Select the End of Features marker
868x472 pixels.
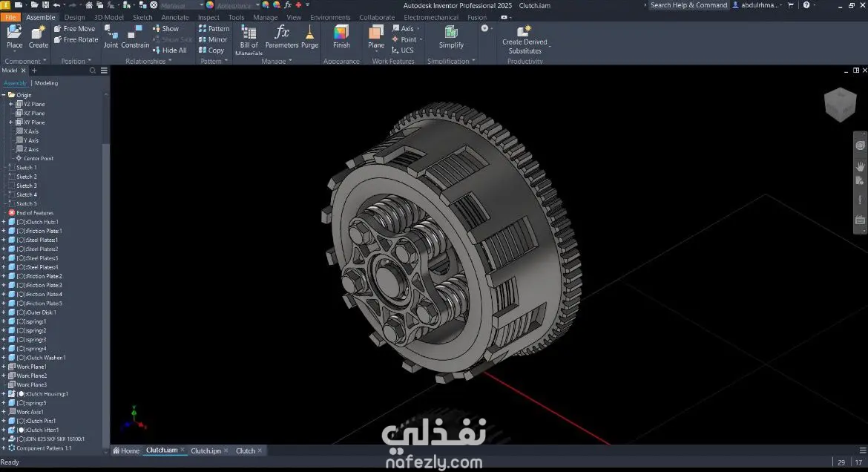31,213
